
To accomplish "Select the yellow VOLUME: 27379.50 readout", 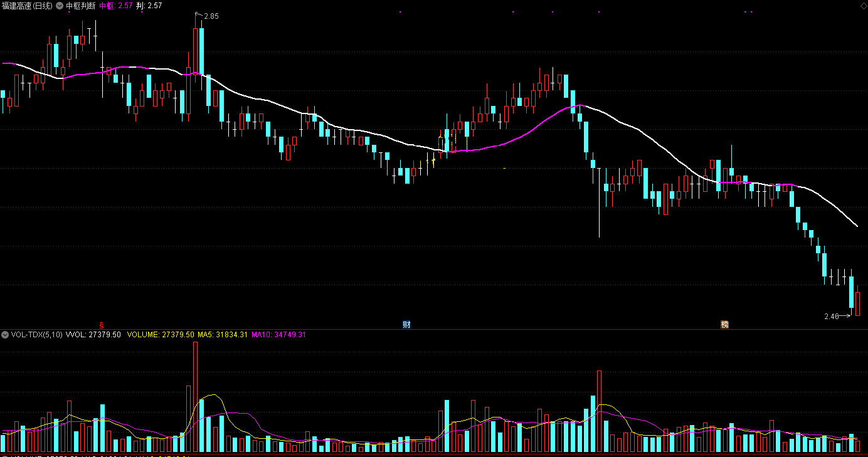I will [161, 335].
